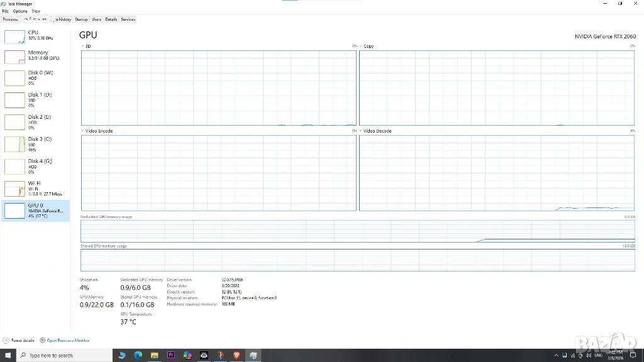Open the Options menu

pyautogui.click(x=20, y=11)
